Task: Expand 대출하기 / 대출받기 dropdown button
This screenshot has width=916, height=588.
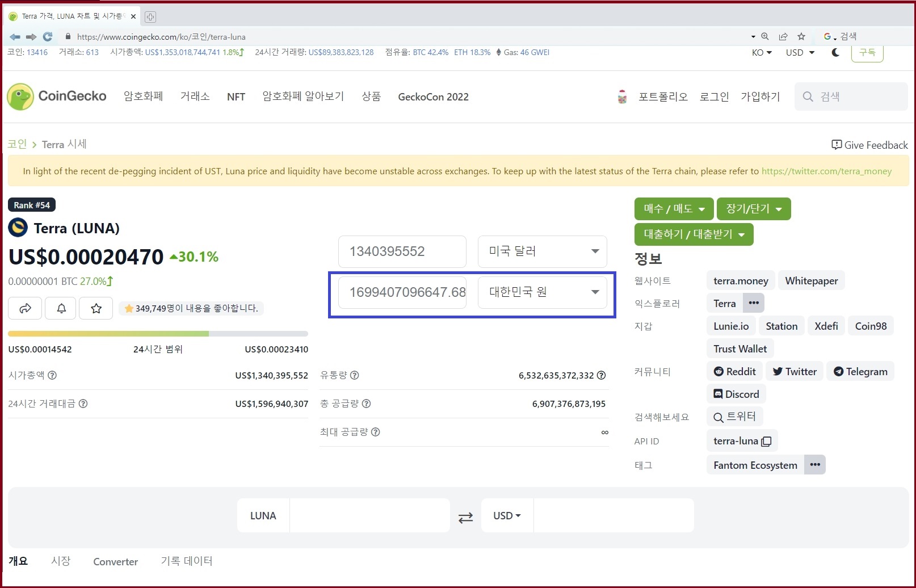Action: click(694, 234)
